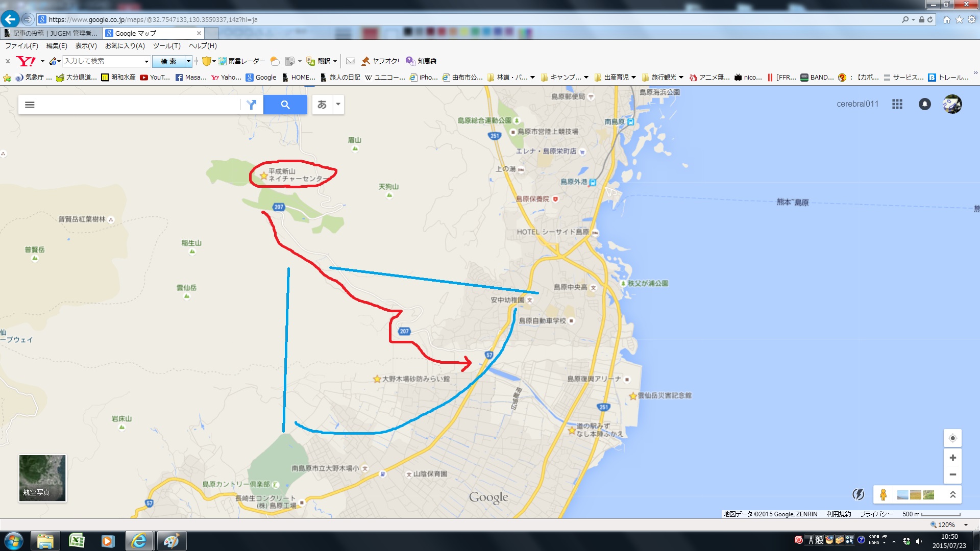Open the ヘルプ(H) menu

pyautogui.click(x=203, y=46)
